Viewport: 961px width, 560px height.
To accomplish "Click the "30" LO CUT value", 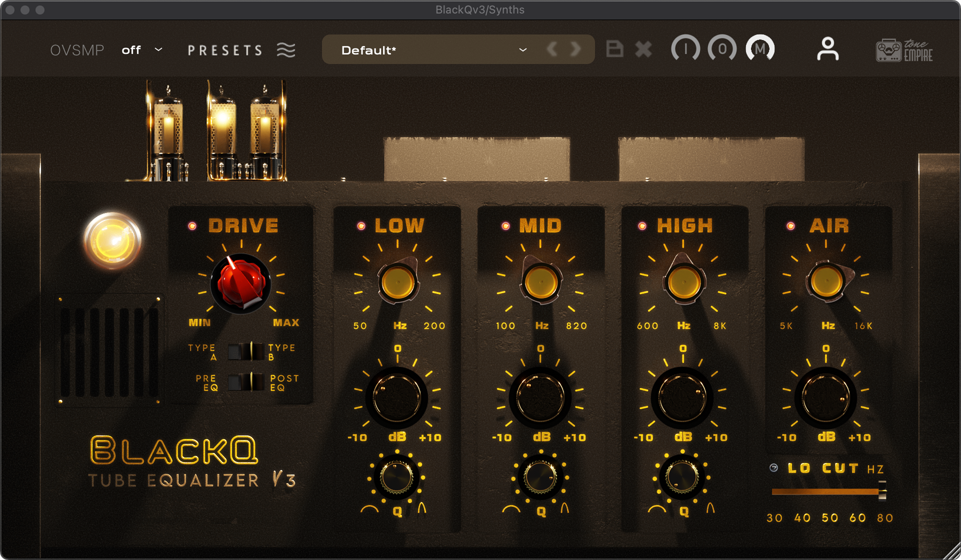I will coord(774,518).
